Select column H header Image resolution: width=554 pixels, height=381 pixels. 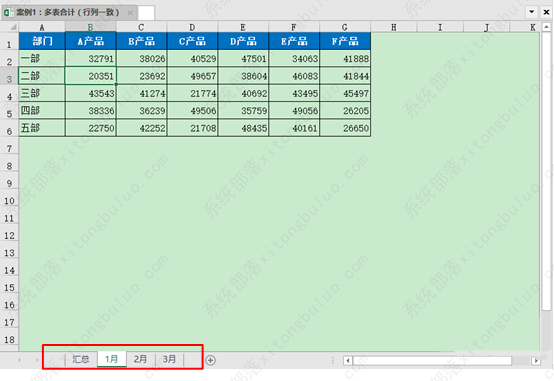(x=394, y=27)
